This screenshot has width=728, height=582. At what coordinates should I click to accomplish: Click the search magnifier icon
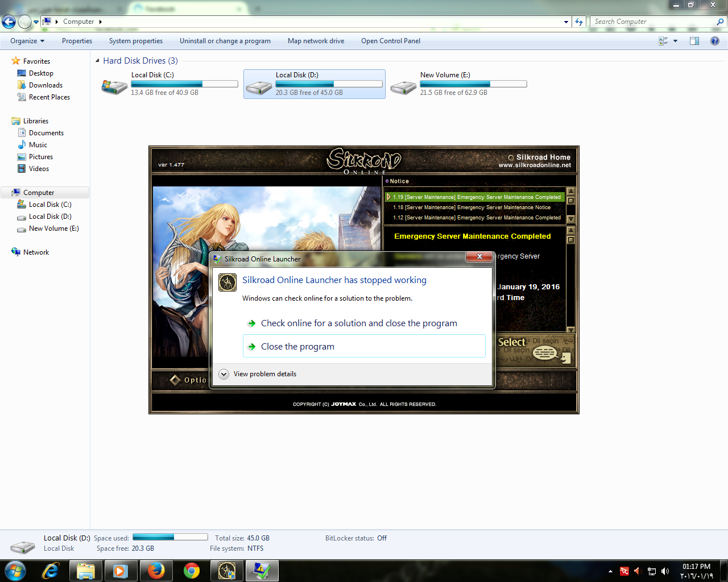tap(721, 22)
